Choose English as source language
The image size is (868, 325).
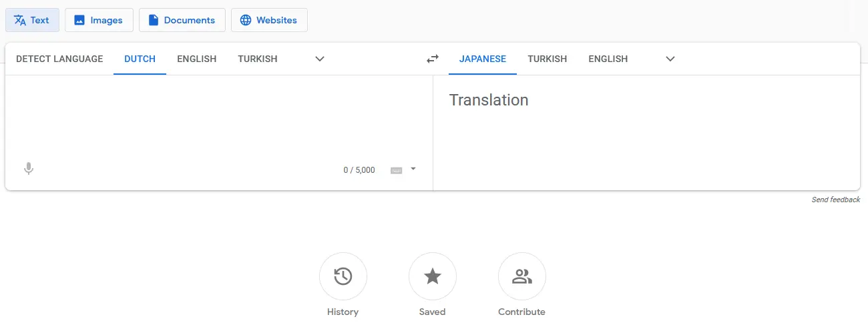pyautogui.click(x=196, y=59)
